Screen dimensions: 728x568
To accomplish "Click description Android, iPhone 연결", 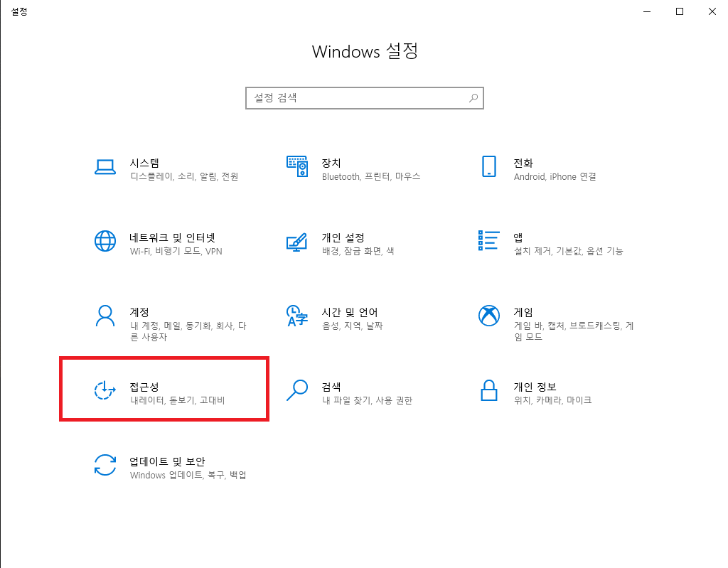I will (x=555, y=176).
